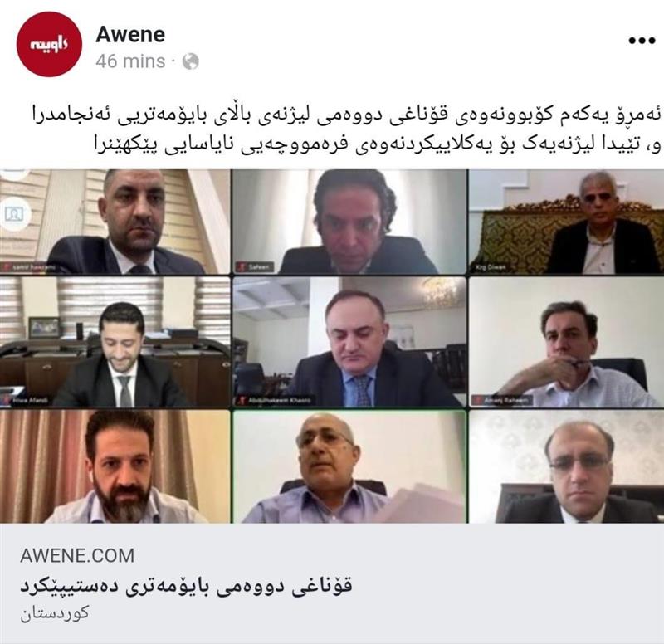Select the Safeen video tile
Screen dimensions: 664x644
349,222
